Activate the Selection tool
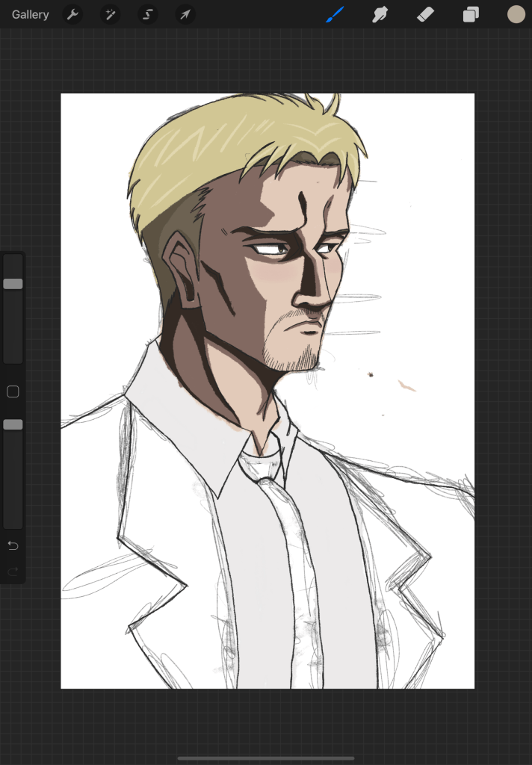Screen dimensions: 532x765 point(147,15)
